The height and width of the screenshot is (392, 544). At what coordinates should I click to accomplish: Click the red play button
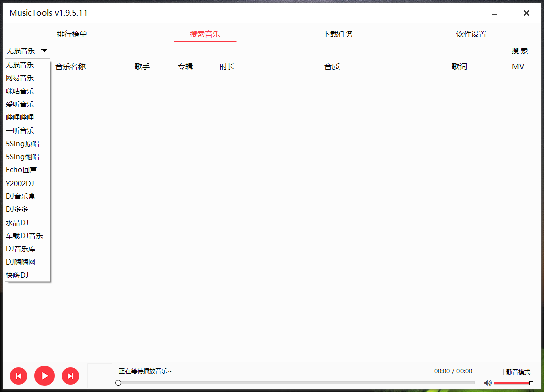(x=45, y=376)
